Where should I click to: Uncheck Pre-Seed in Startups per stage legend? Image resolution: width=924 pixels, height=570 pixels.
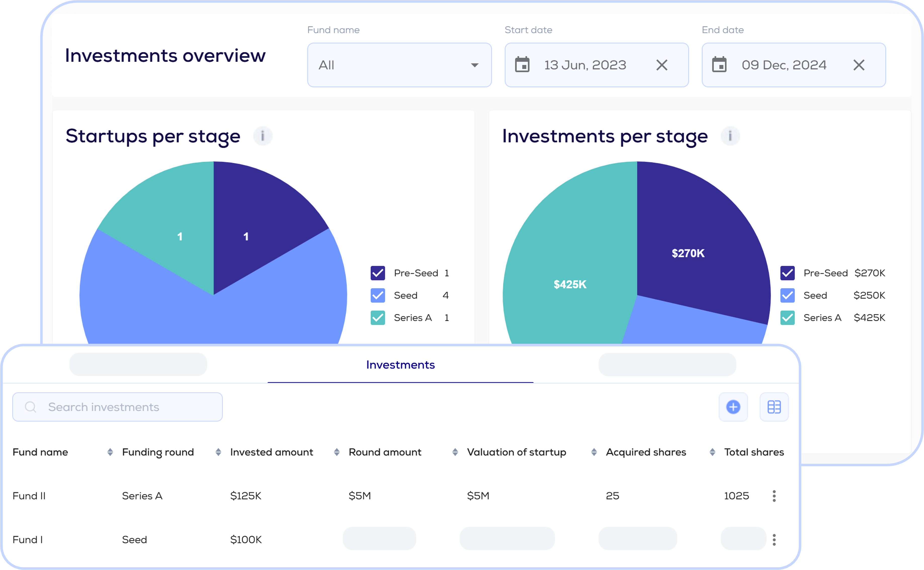pos(377,273)
